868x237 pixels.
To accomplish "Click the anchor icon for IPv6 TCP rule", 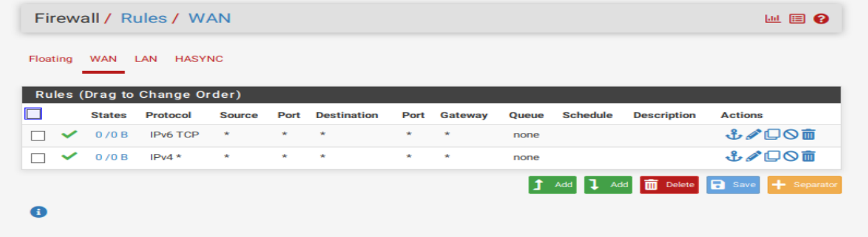I will coord(734,135).
